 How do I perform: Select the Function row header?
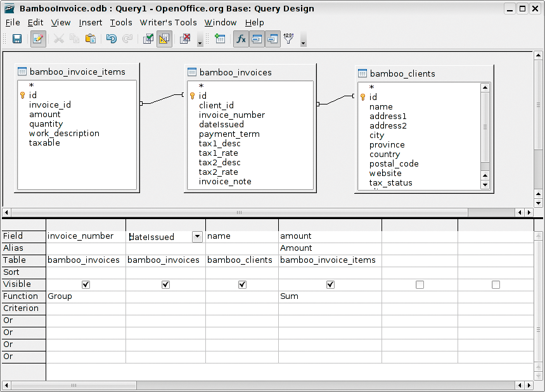(23, 296)
